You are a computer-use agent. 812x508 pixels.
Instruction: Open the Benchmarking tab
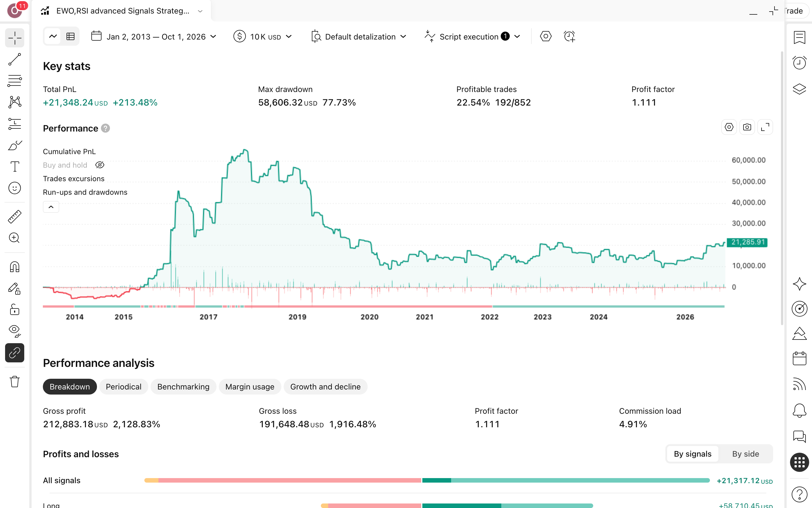183,387
